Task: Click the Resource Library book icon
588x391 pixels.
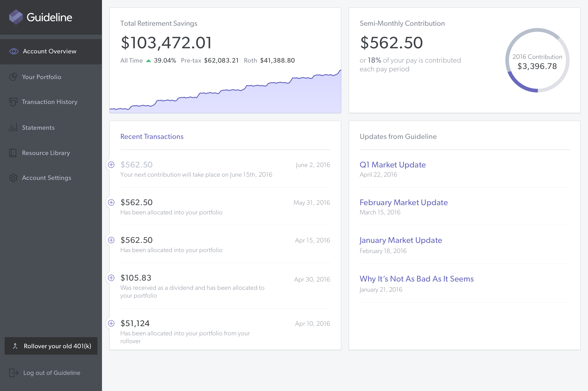Action: pos(13,153)
